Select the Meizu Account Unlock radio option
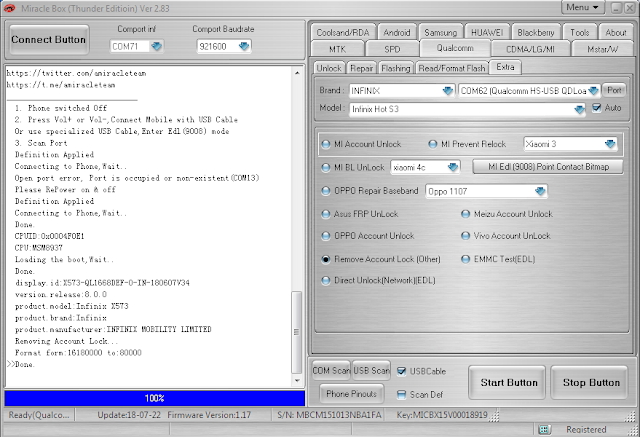The width and height of the screenshot is (640, 437). (465, 214)
